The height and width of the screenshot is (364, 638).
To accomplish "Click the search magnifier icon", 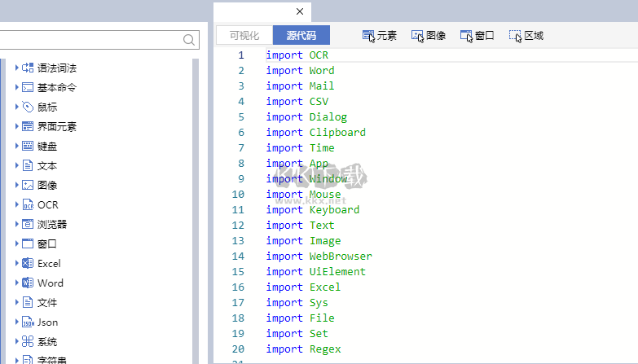I will (189, 40).
